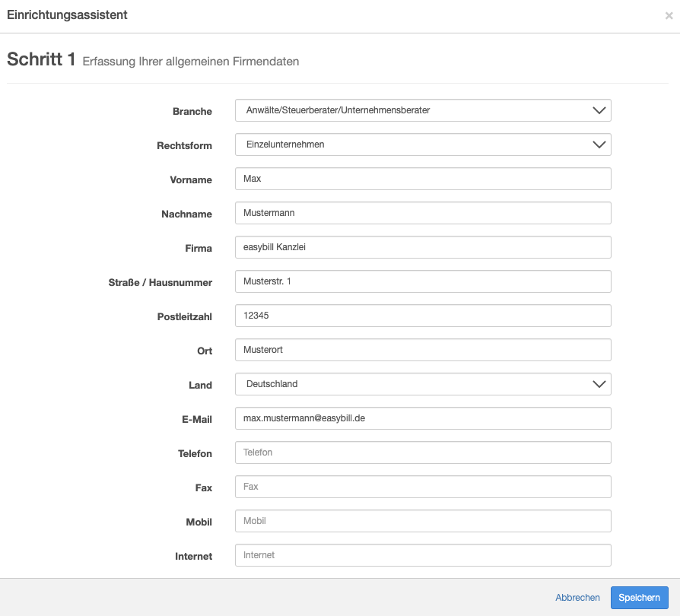680x616 pixels.
Task: Click the Land dropdown chevron icon
Action: coord(599,384)
